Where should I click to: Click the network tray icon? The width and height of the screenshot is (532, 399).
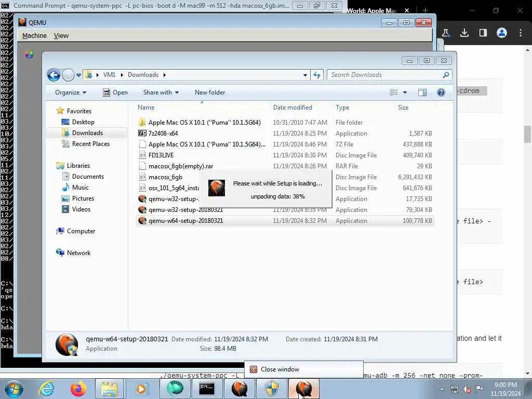click(x=454, y=390)
